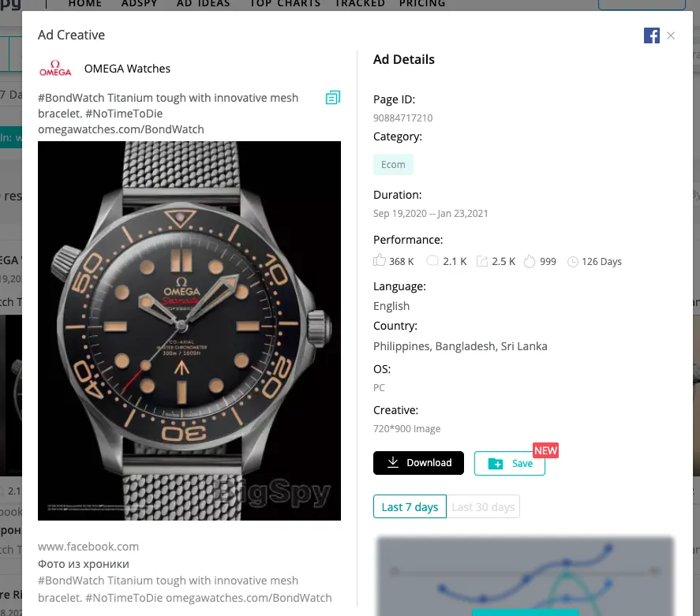This screenshot has height=616, width=700.
Task: Click the download arrow icon on Download button
Action: (x=393, y=463)
